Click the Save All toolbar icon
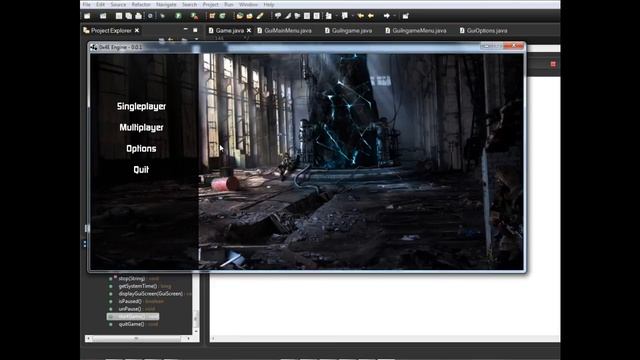This screenshot has width=640, height=360. (x=129, y=16)
